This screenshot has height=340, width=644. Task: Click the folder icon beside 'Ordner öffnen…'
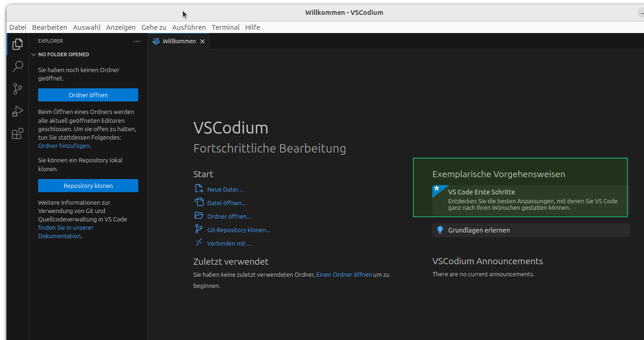199,216
